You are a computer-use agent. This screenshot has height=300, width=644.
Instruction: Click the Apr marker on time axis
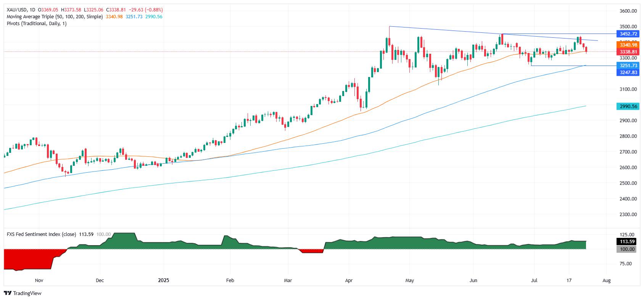[349, 280]
